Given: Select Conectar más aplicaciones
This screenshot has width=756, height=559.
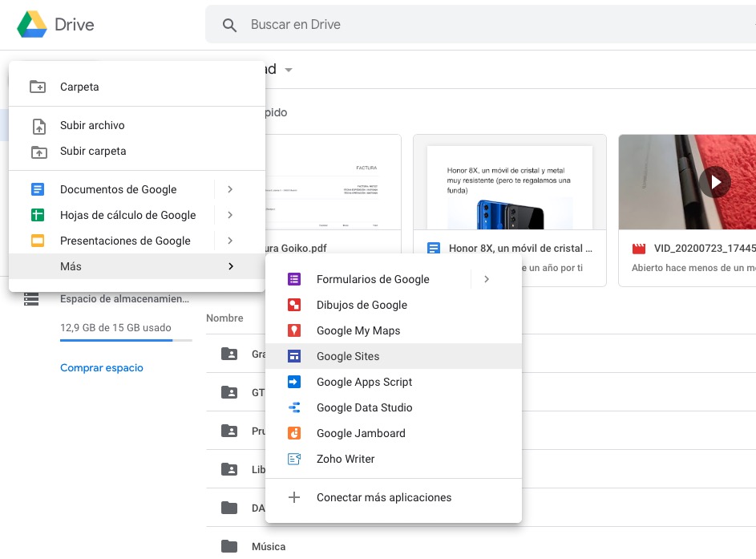Looking at the screenshot, I should click(384, 497).
